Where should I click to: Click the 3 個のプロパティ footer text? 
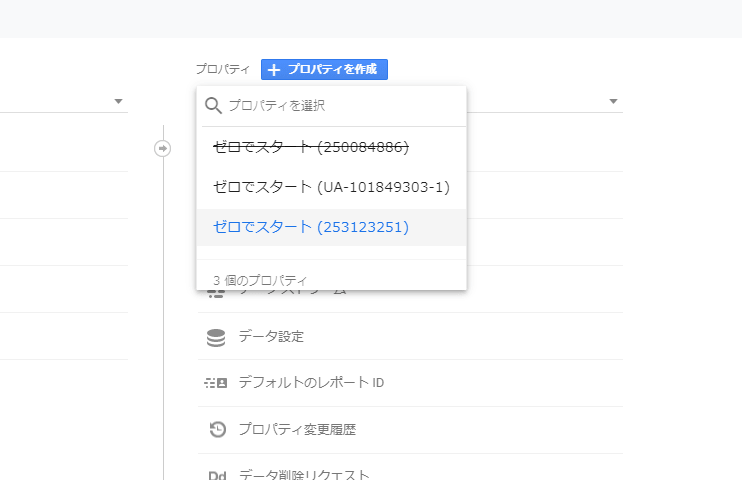click(260, 280)
